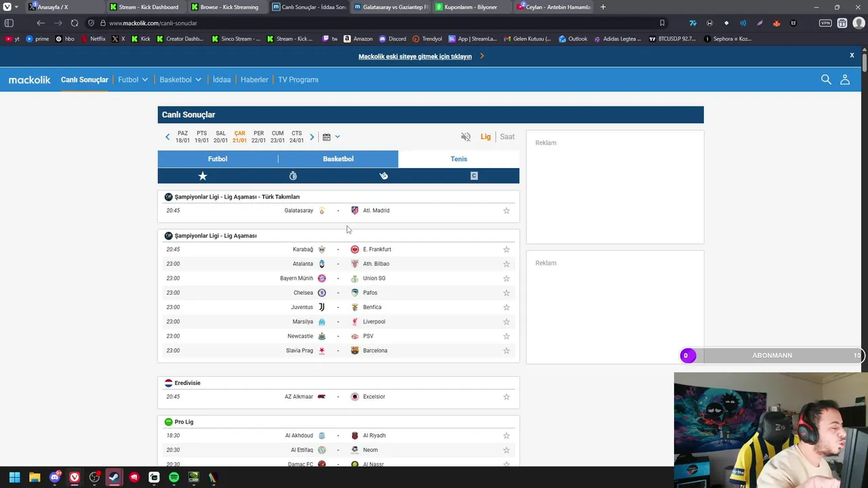The width and height of the screenshot is (868, 488).
Task: Switch to the Futbol tab
Action: [x=218, y=159]
